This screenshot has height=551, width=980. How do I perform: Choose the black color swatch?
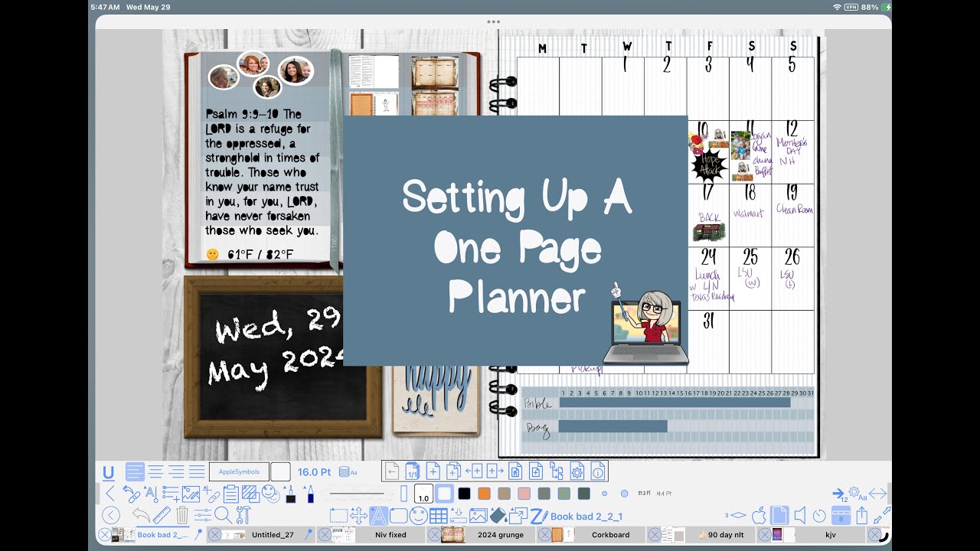point(464,494)
